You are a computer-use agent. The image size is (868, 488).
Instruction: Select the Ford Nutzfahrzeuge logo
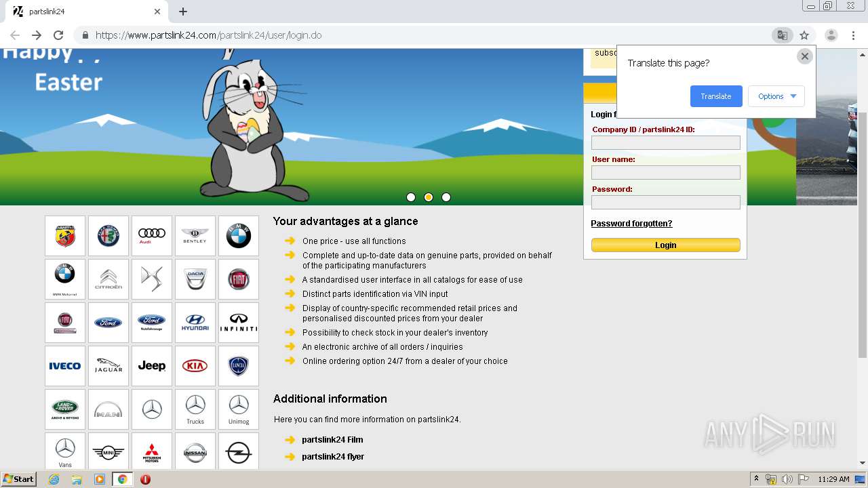(x=152, y=323)
